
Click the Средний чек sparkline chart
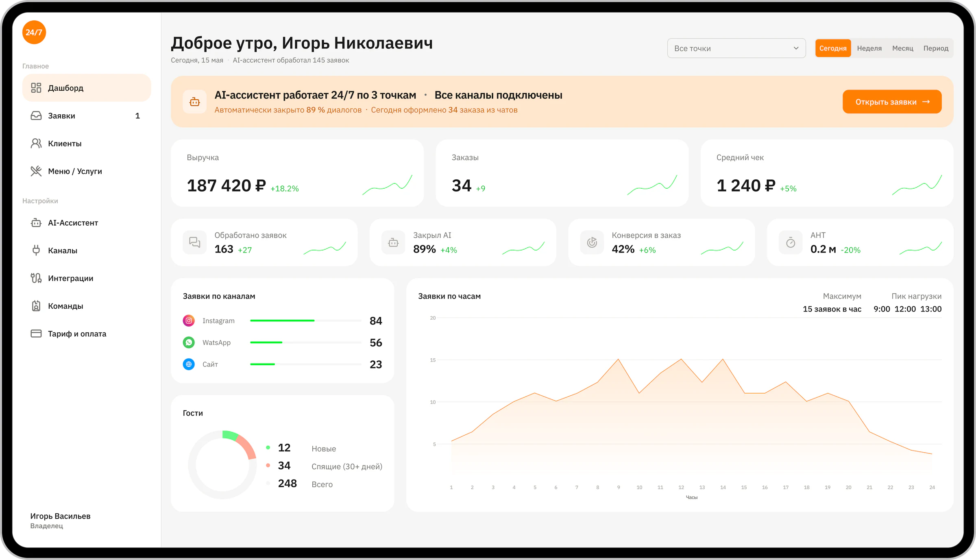917,185
